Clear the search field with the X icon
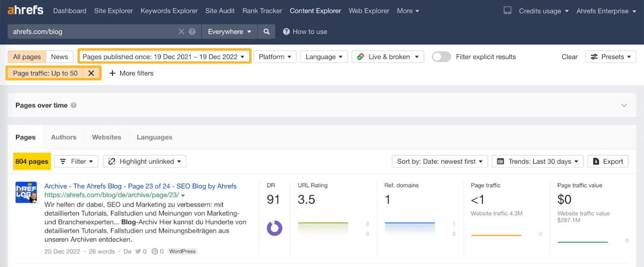The image size is (644, 267). [181, 31]
